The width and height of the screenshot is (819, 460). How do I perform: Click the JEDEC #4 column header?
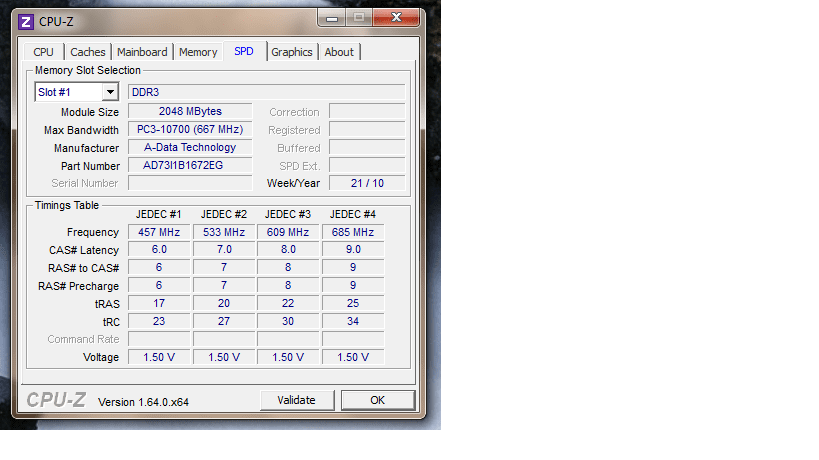353,215
